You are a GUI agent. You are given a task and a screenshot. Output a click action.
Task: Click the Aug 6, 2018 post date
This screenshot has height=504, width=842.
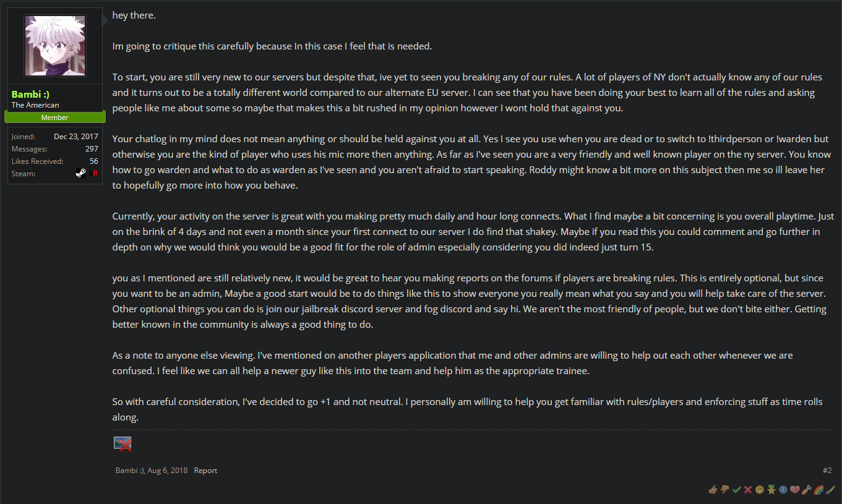tap(167, 471)
